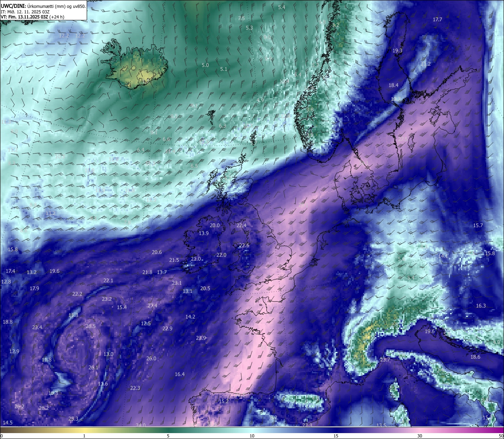Click the 23.7 value label
The width and height of the screenshot is (504, 439).
tap(385, 359)
